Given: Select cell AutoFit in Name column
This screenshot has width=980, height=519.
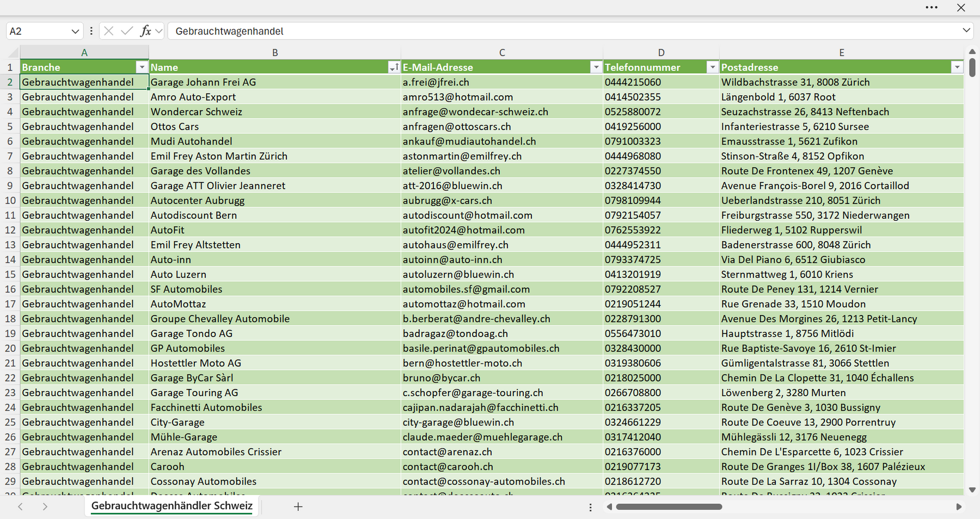Looking at the screenshot, I should [275, 230].
